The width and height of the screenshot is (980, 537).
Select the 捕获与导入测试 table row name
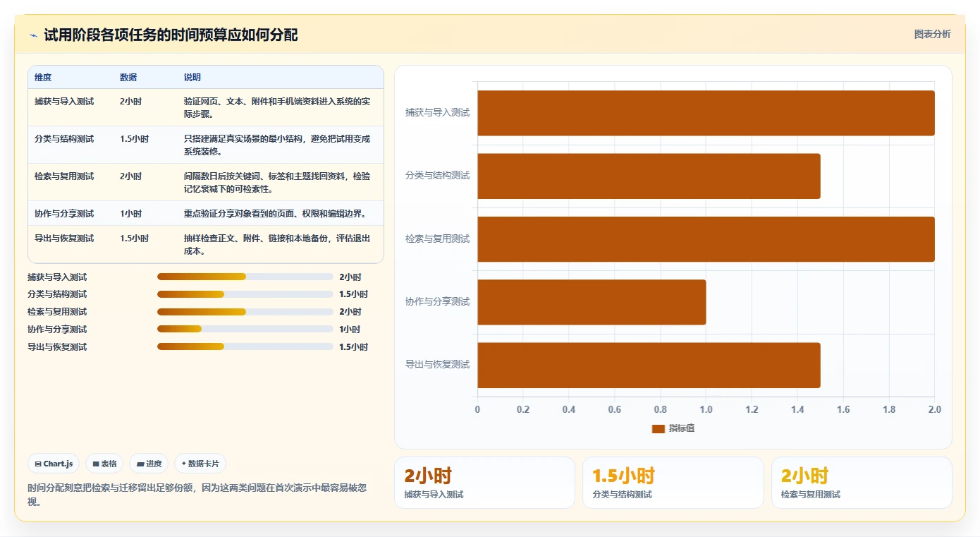[x=64, y=102]
